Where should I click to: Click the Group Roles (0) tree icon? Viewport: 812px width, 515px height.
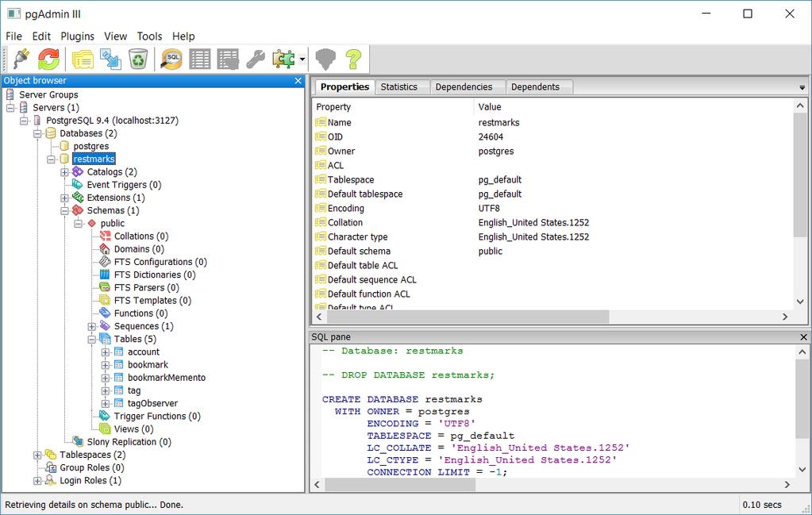click(50, 467)
